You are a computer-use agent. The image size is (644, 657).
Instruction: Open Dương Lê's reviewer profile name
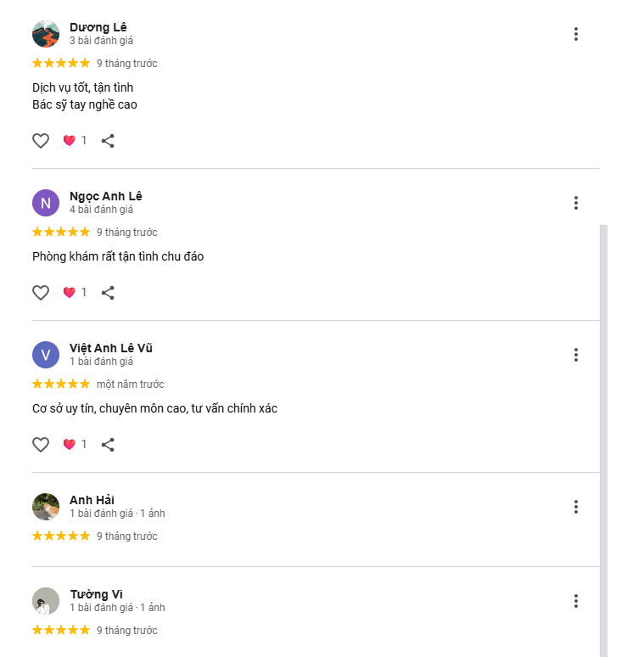pyautogui.click(x=98, y=27)
